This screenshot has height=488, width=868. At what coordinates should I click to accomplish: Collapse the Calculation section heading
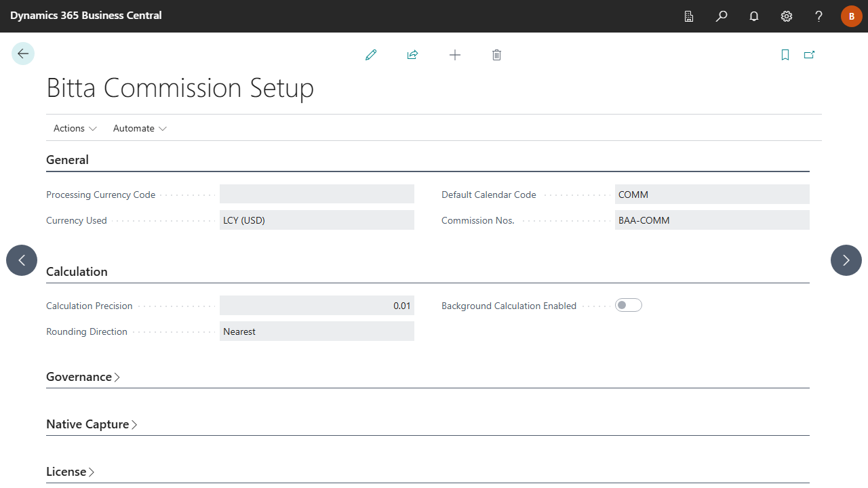77,272
